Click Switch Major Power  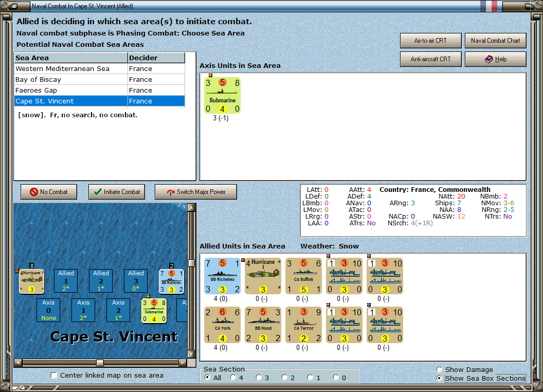point(196,191)
